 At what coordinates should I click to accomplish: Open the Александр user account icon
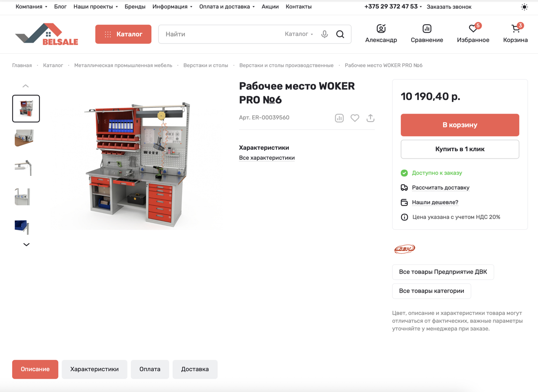381,29
